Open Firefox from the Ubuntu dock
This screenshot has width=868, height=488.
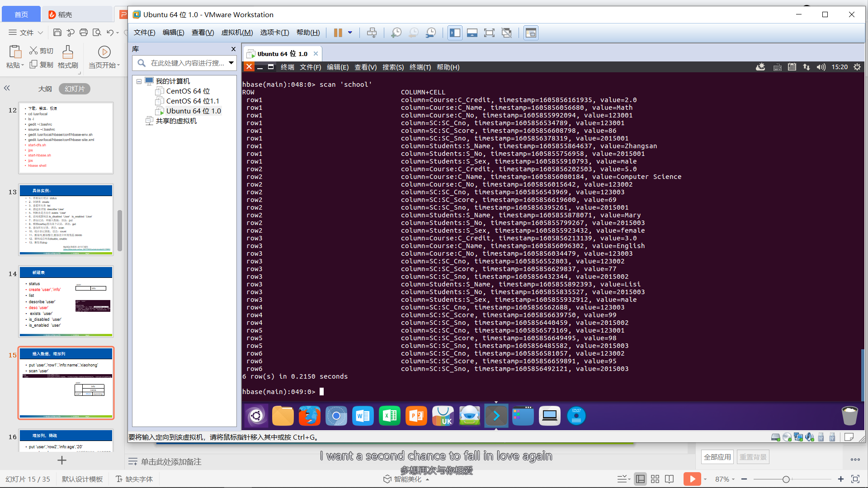tap(310, 416)
